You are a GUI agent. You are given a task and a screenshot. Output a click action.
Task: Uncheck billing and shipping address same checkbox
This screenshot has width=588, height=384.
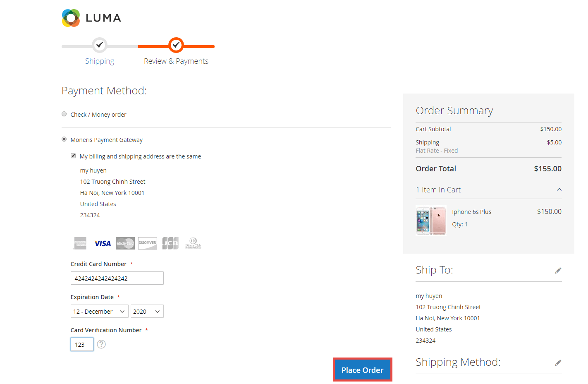click(x=73, y=156)
